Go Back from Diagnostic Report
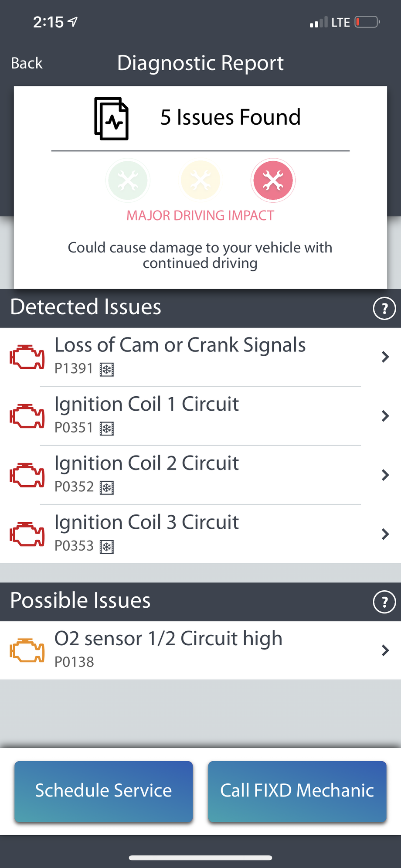The width and height of the screenshot is (401, 868). point(27,63)
